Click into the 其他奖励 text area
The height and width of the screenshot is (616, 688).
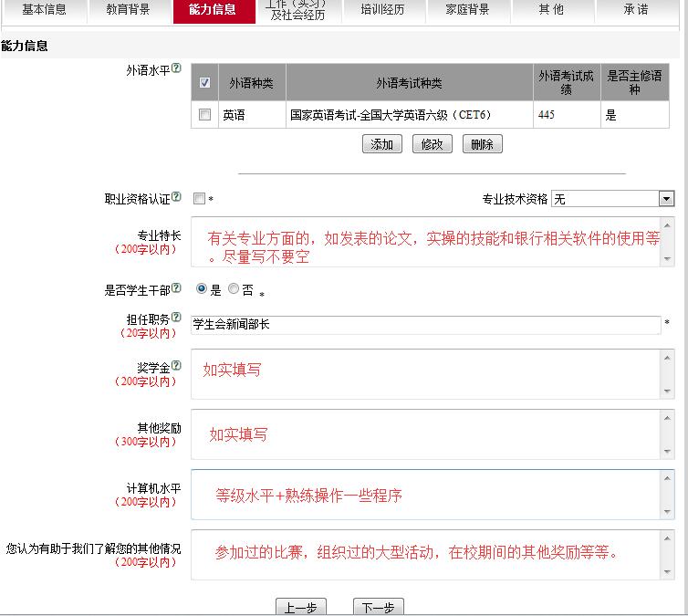click(x=425, y=434)
